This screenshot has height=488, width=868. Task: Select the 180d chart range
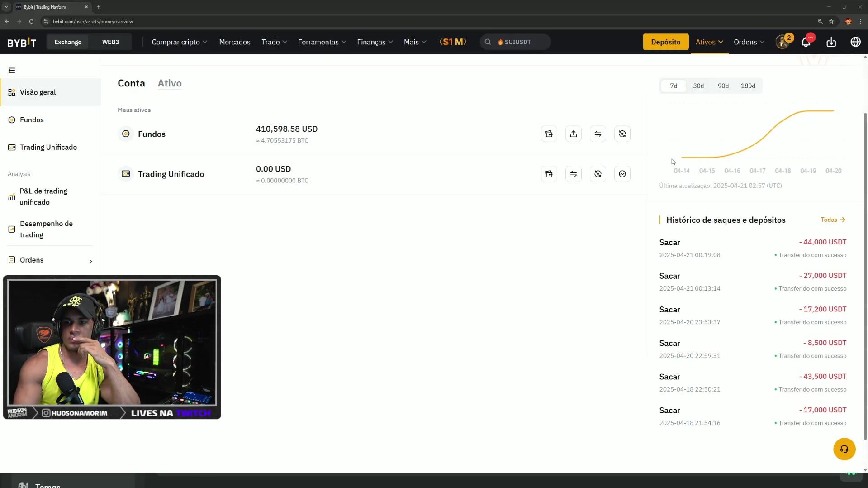[x=748, y=86]
